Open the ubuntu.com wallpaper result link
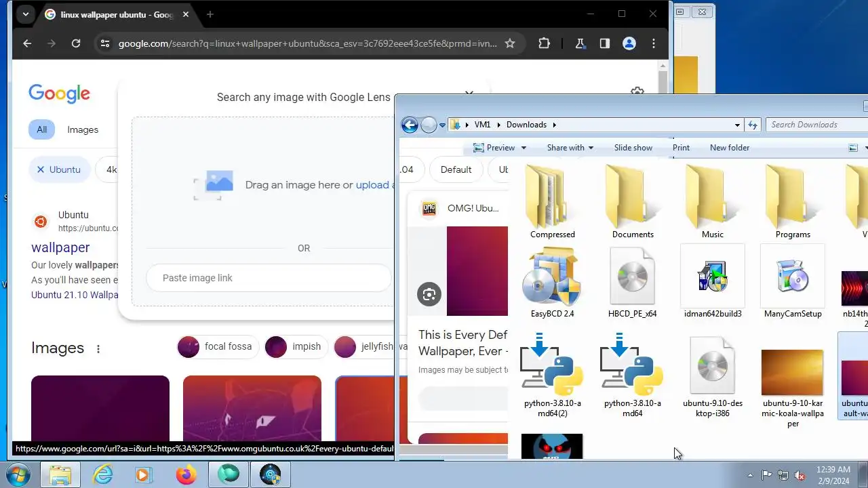868x488 pixels. 60,247
